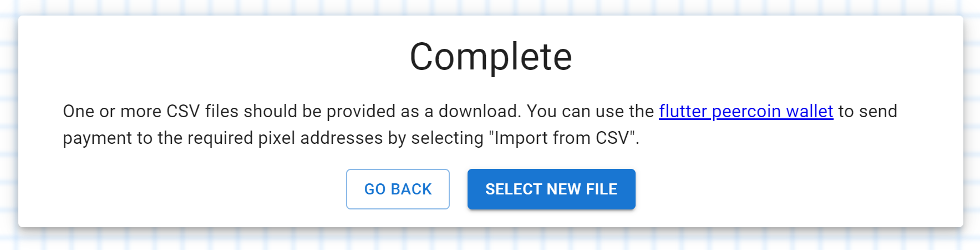
Task: Click the GO BACK button
Action: click(x=398, y=189)
